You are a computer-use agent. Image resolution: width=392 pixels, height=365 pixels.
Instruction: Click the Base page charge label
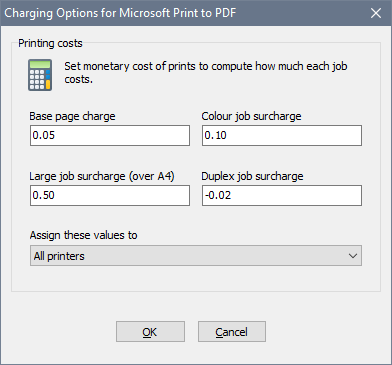72,116
